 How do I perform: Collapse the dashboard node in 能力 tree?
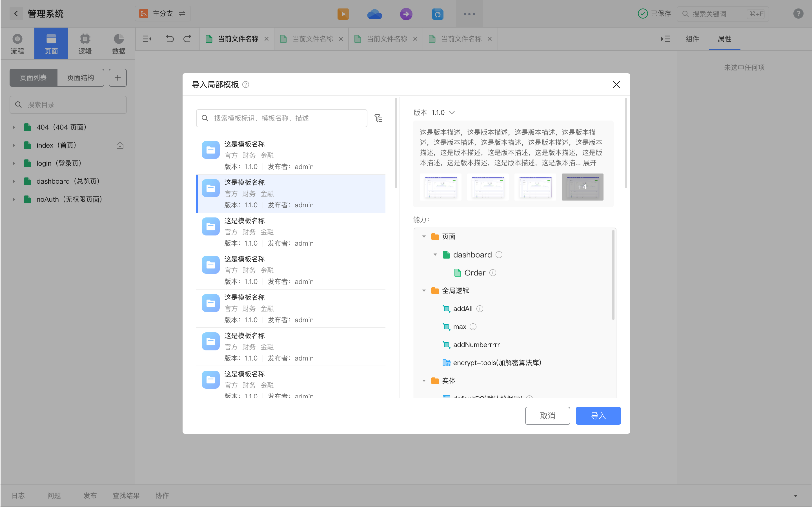point(435,255)
